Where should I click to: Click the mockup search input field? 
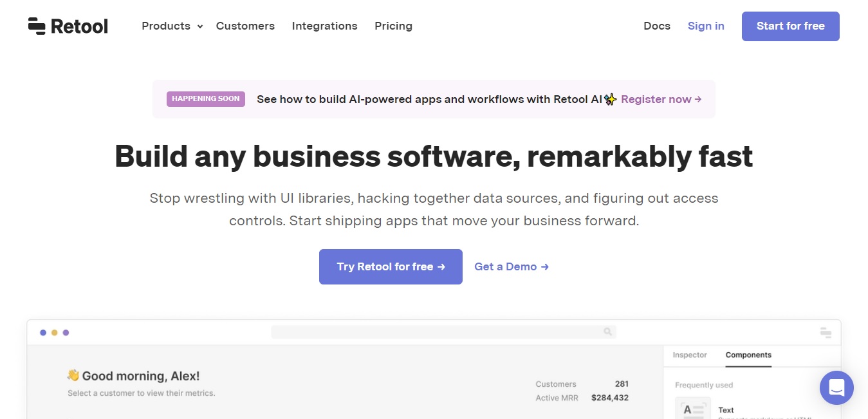pyautogui.click(x=443, y=332)
